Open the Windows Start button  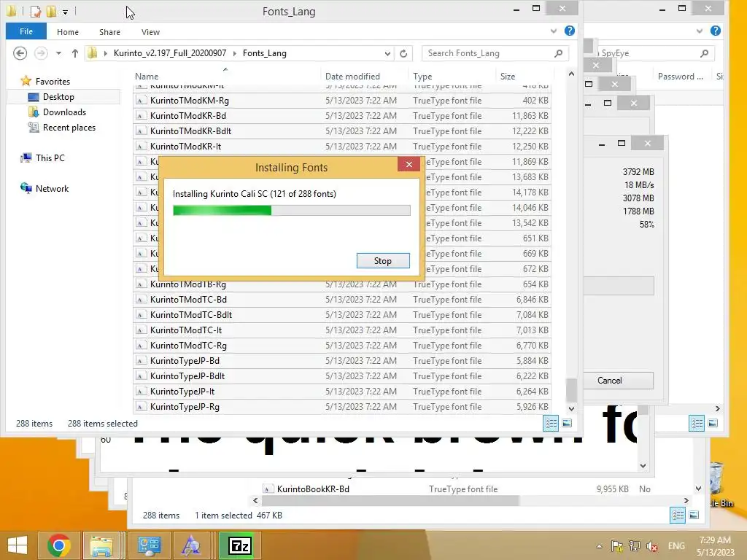18,545
